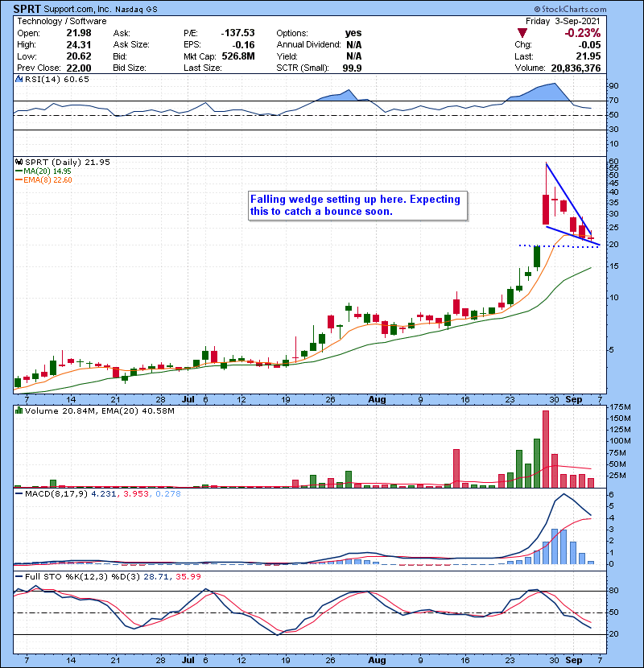644x668 pixels.
Task: Click the EPS value -0.16
Action: pos(243,45)
